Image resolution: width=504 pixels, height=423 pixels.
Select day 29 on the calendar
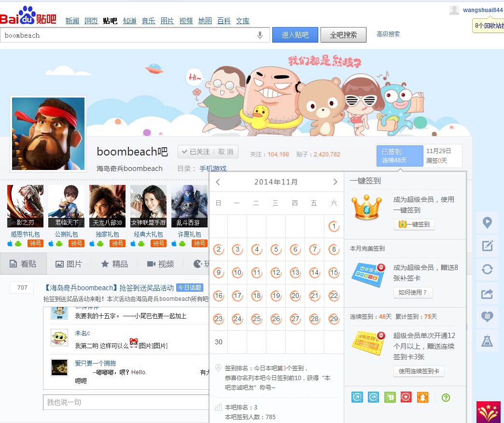coord(334,319)
